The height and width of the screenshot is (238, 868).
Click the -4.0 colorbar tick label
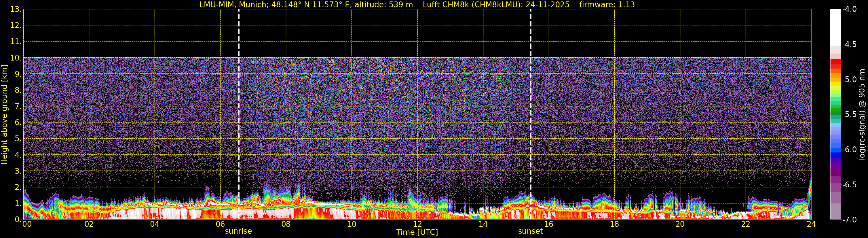point(849,10)
